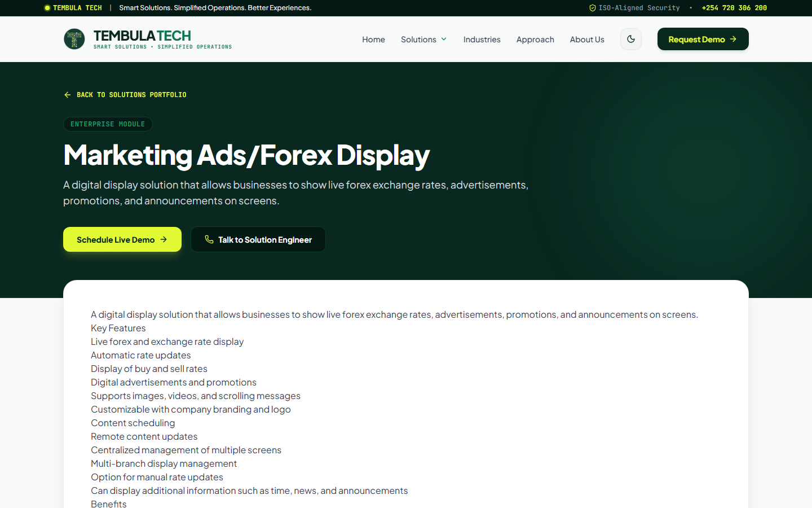Click 'Supports images, videos, and scrolling messages'

[x=196, y=396]
